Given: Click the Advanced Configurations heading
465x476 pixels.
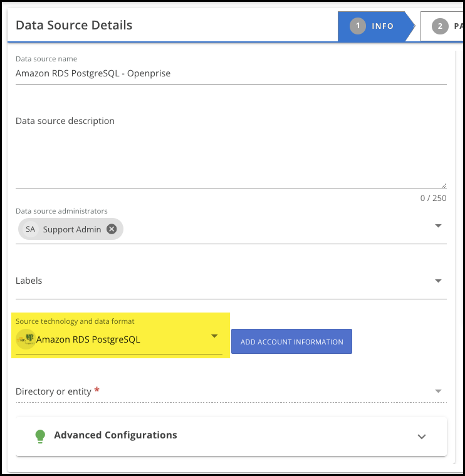Looking at the screenshot, I should coord(115,435).
